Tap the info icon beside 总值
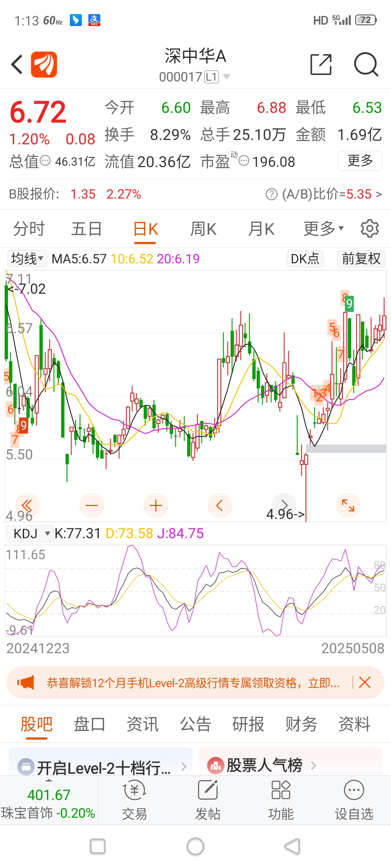The width and height of the screenshot is (391, 868). pos(45,161)
